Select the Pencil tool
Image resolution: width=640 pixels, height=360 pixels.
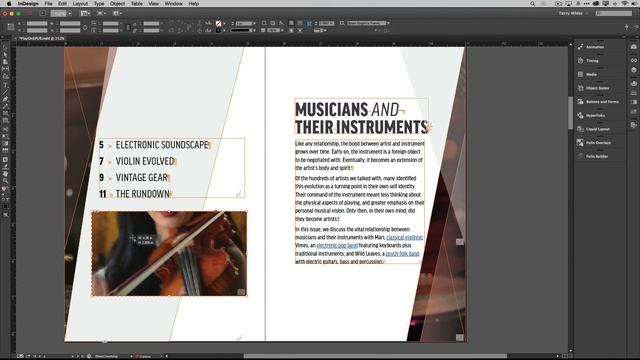(x=5, y=107)
